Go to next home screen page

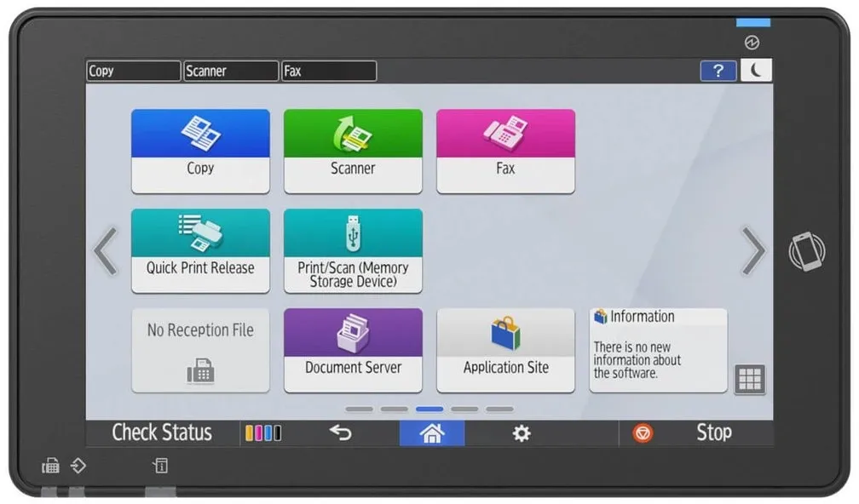tap(753, 251)
